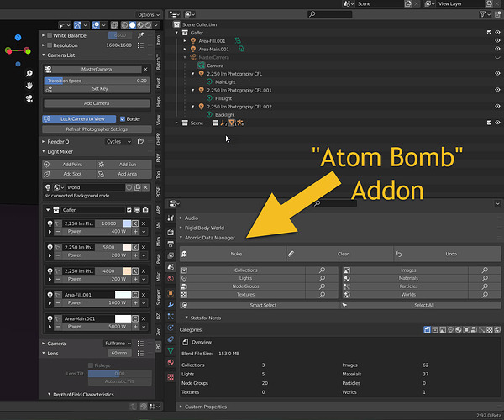Toggle camera view gizmo icon
The width and height of the screenshot is (504, 420).
tap(29, 98)
